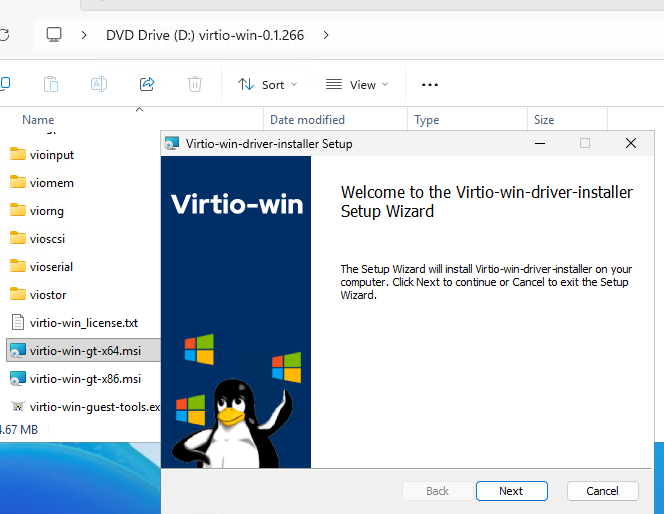Select the DVD Drive (D:) virtio-win-0.1.266 breadcrumb
Viewport: 664px width, 514px height.
[x=205, y=35]
